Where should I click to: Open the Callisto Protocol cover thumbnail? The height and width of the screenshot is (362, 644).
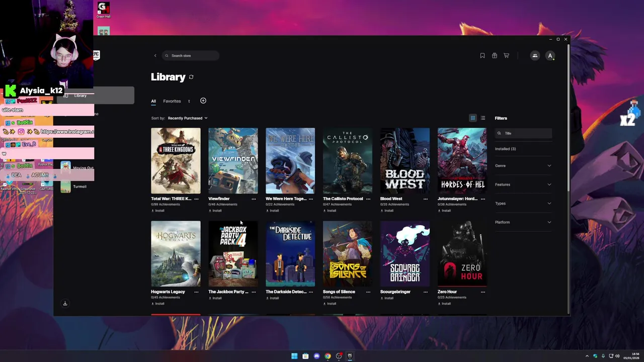pos(348,161)
